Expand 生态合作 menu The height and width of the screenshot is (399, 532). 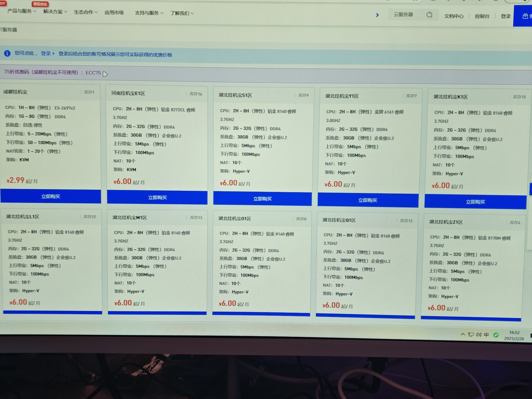[86, 12]
